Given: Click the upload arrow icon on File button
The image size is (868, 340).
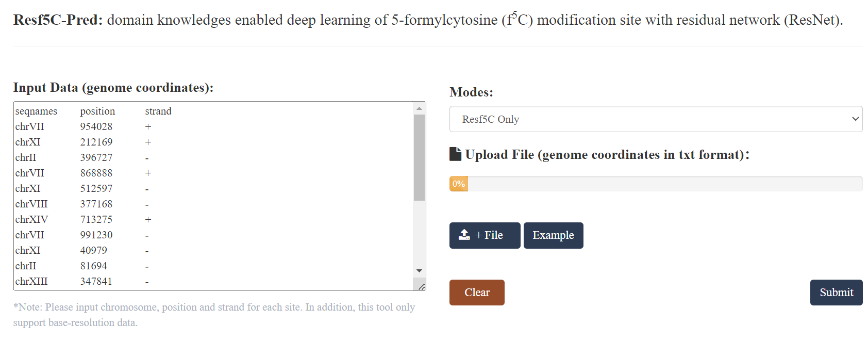Looking at the screenshot, I should 464,235.
